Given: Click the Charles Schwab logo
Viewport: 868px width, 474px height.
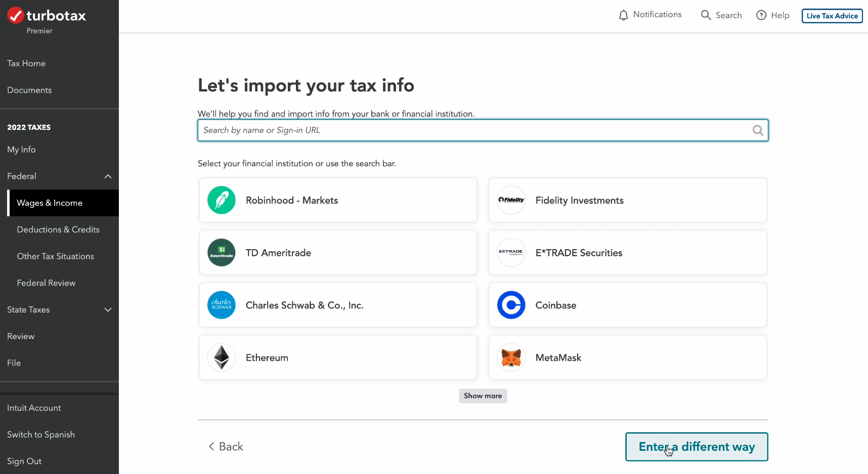Looking at the screenshot, I should (222, 305).
